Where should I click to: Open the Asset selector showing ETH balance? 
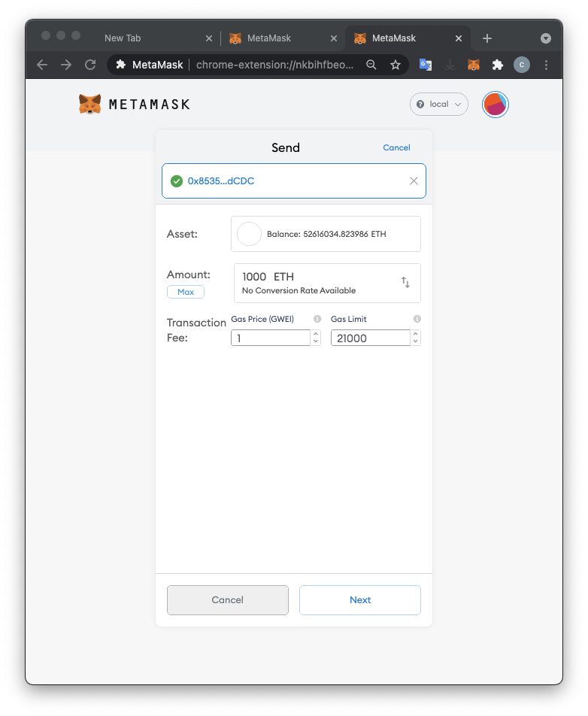(326, 234)
